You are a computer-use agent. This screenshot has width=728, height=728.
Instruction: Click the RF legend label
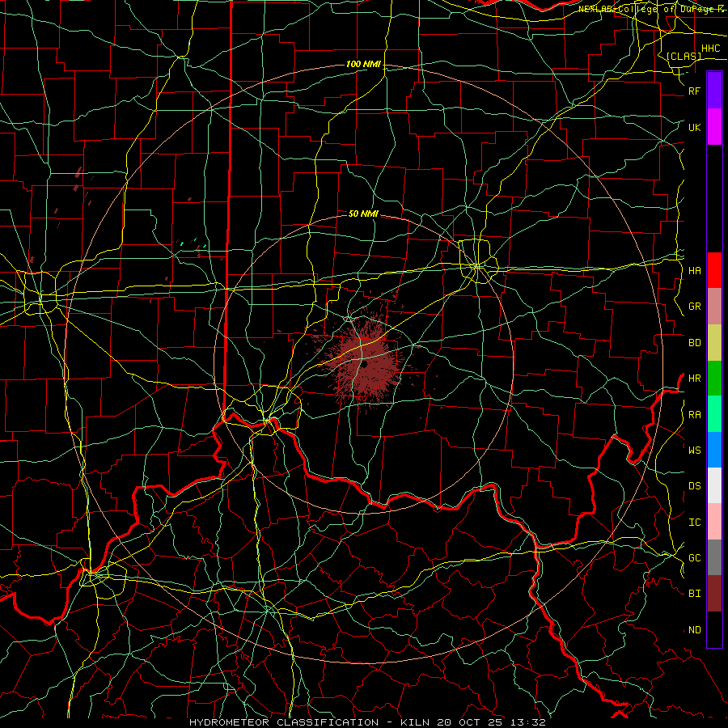[x=695, y=91]
